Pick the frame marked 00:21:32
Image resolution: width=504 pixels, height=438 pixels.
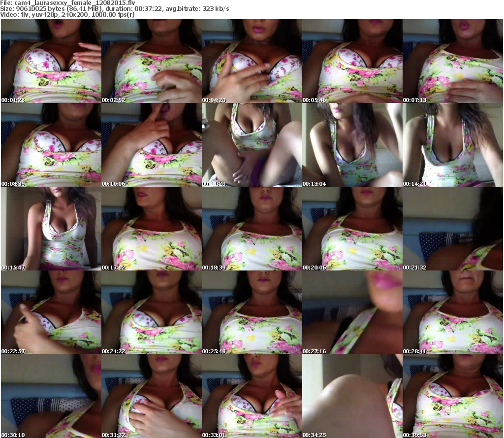(453, 229)
